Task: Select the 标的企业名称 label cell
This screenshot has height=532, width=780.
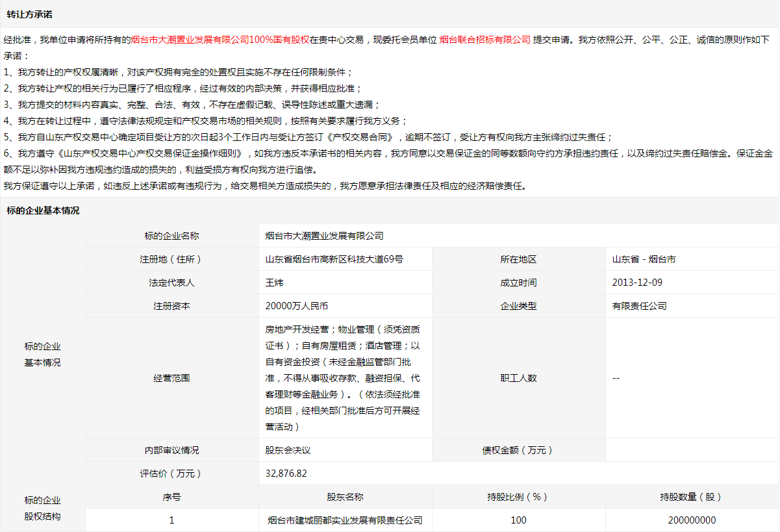Action: pos(172,236)
